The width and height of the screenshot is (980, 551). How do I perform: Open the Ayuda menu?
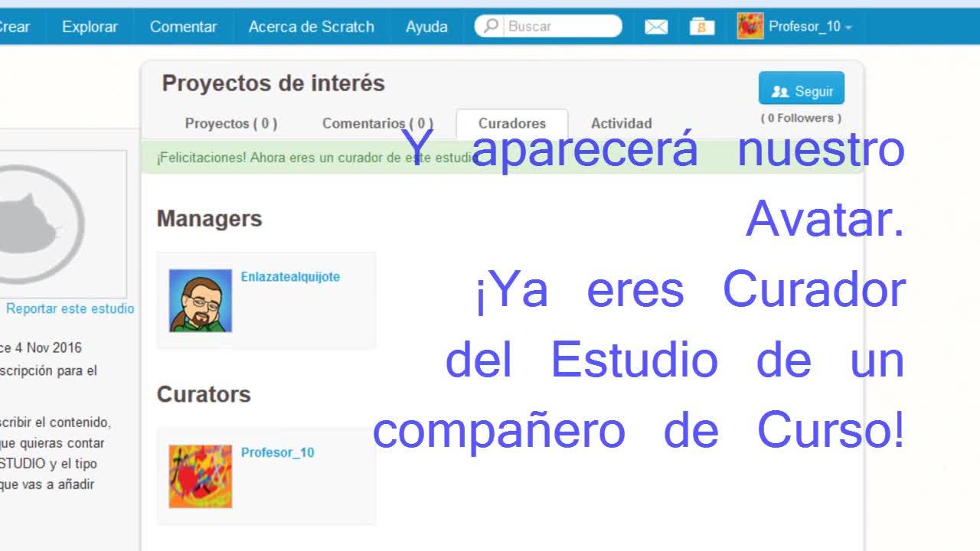click(x=426, y=27)
